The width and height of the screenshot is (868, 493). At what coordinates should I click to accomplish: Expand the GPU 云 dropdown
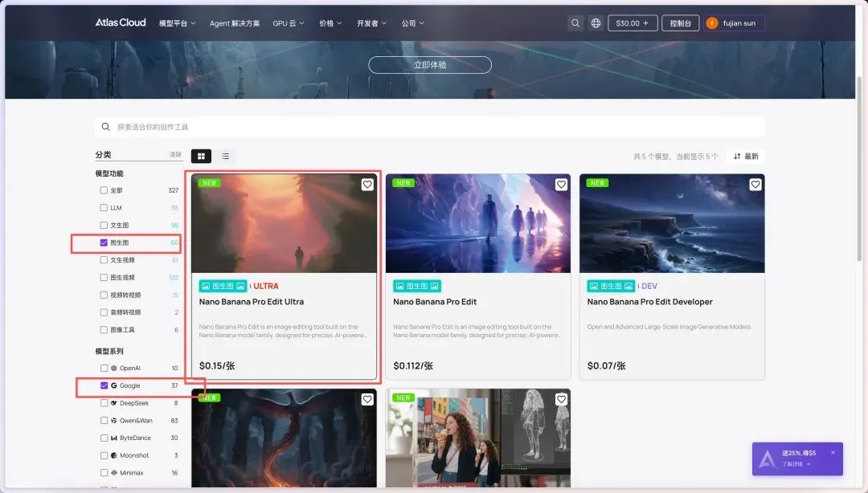(x=289, y=23)
